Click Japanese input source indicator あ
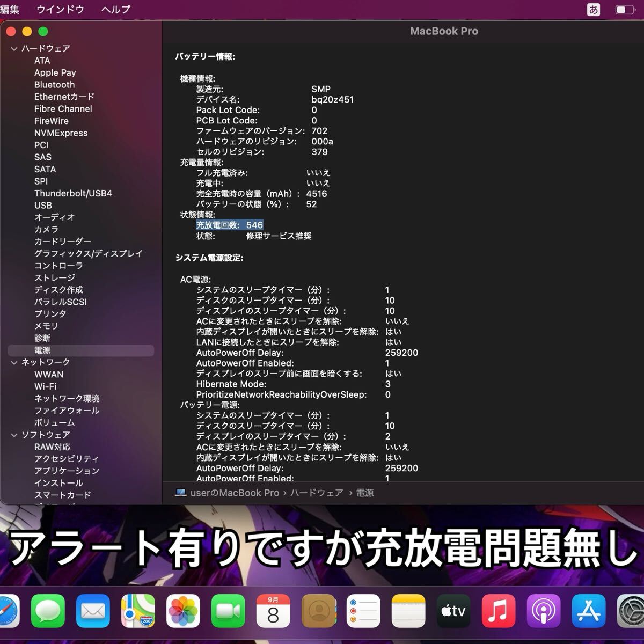 point(594,9)
